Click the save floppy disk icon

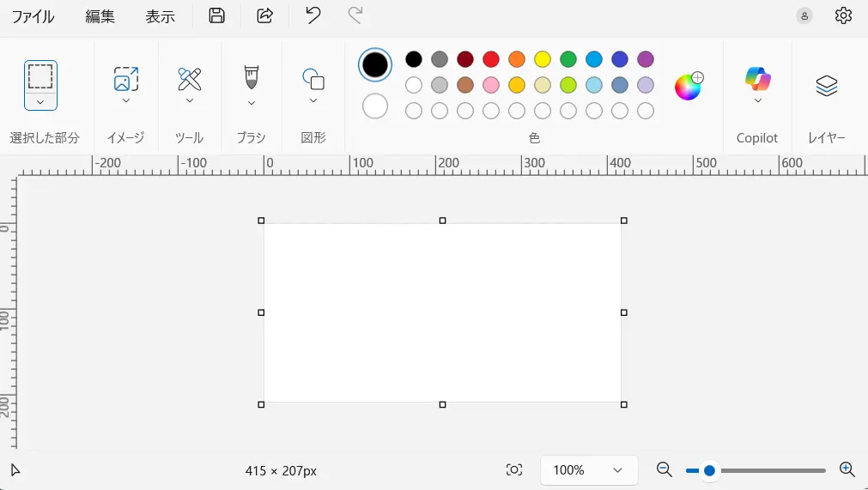[216, 15]
